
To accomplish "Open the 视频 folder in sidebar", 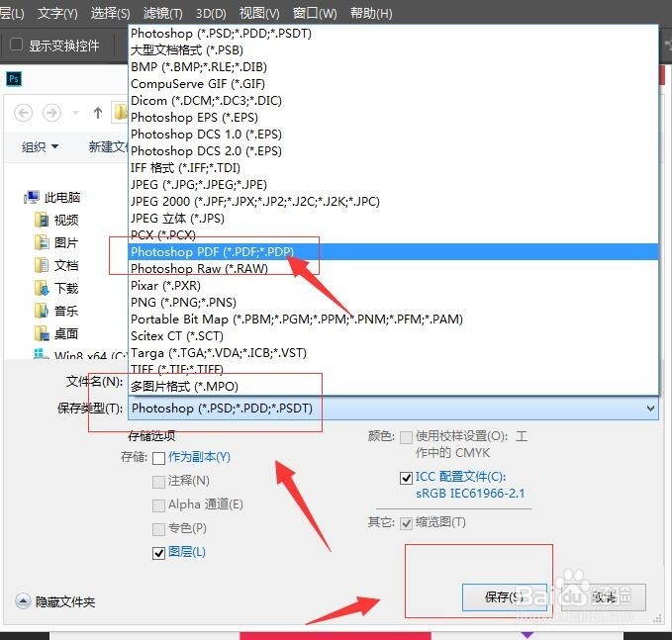I will pos(66,221).
